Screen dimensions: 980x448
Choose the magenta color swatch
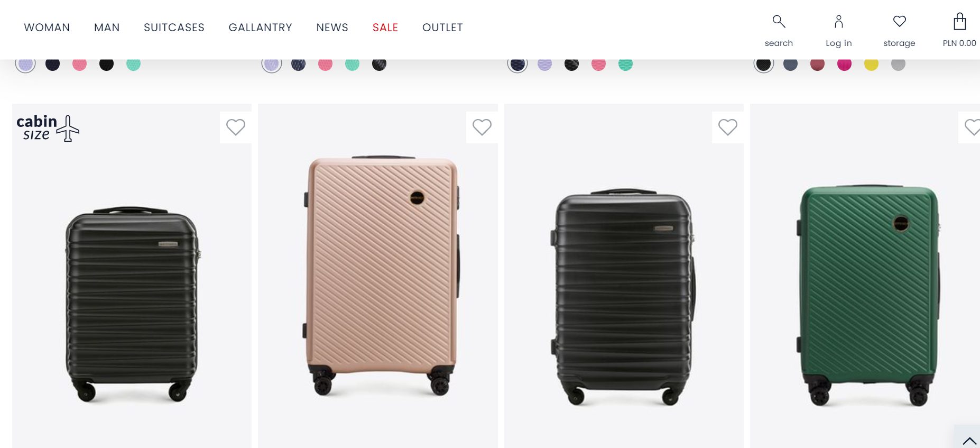click(844, 65)
